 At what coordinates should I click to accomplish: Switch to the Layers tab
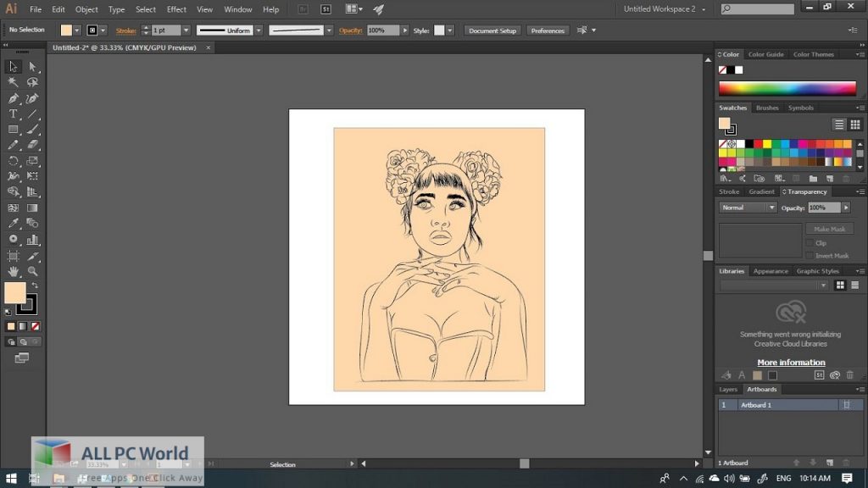[x=728, y=390]
